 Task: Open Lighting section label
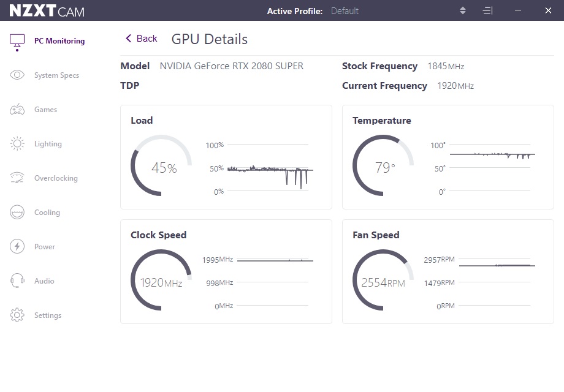tap(48, 144)
